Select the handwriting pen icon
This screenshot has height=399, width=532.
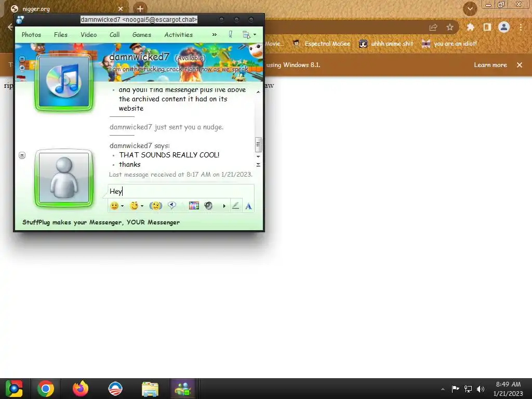click(235, 206)
